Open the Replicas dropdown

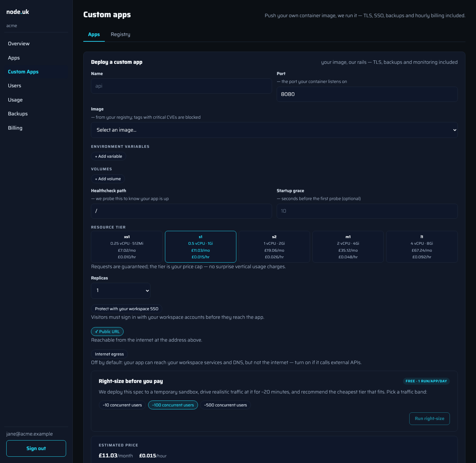pos(121,291)
